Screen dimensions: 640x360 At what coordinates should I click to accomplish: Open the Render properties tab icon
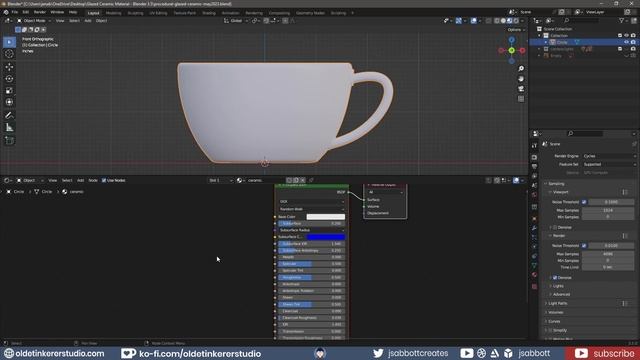point(534,157)
